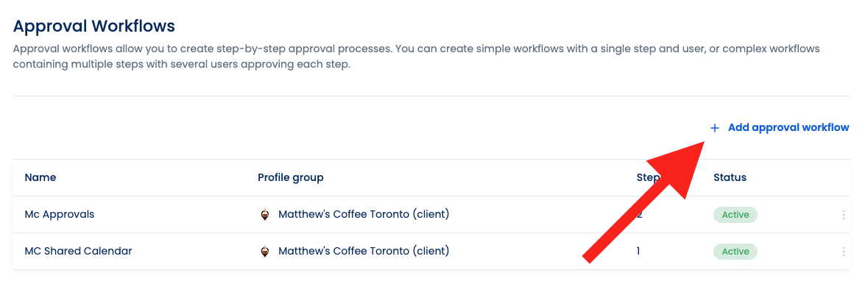868x284 pixels.
Task: Click the Approval Workflows page heading
Action: [x=94, y=26]
